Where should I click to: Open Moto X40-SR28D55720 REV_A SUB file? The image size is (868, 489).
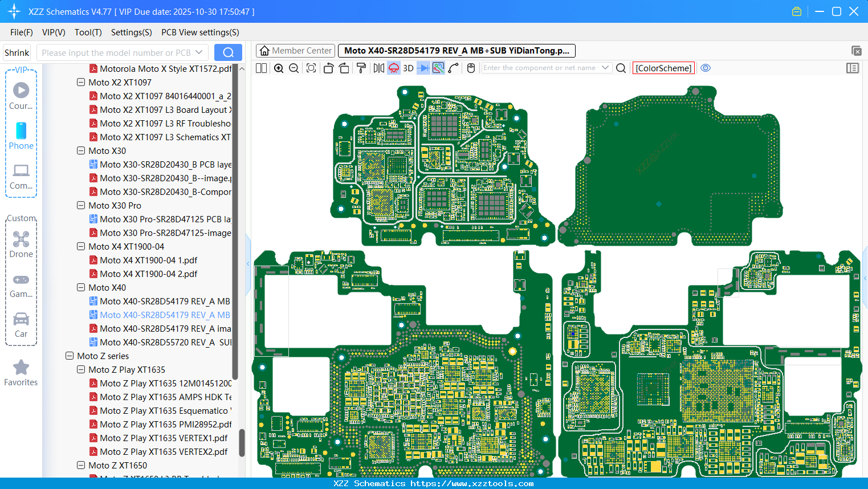point(161,342)
